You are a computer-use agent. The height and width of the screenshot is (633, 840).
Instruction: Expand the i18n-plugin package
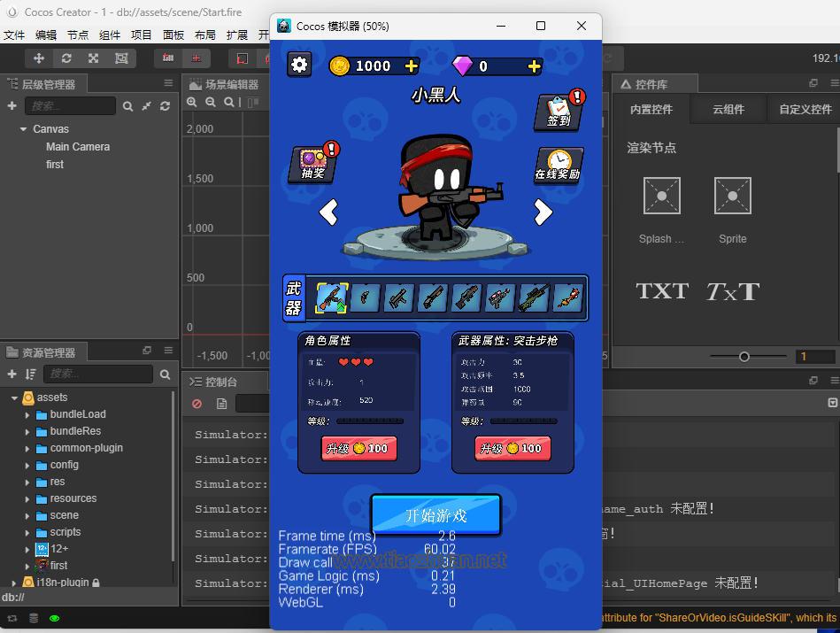[14, 583]
